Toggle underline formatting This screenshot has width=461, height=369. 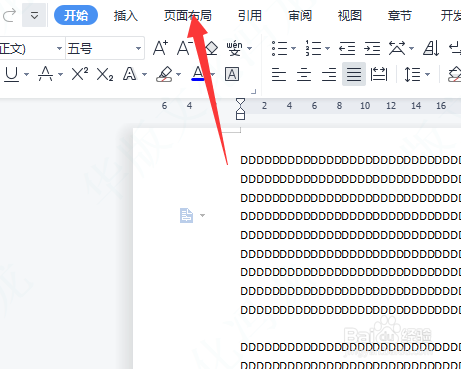coord(12,74)
